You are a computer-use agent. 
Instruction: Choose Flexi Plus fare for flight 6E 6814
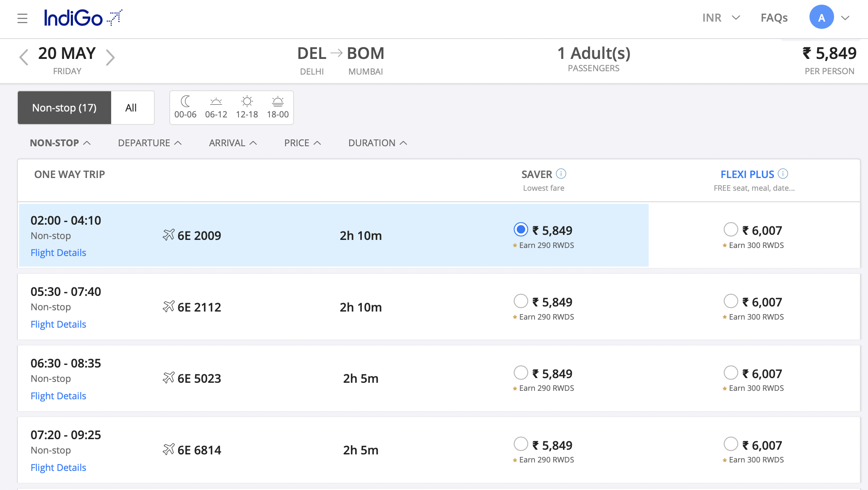(731, 444)
